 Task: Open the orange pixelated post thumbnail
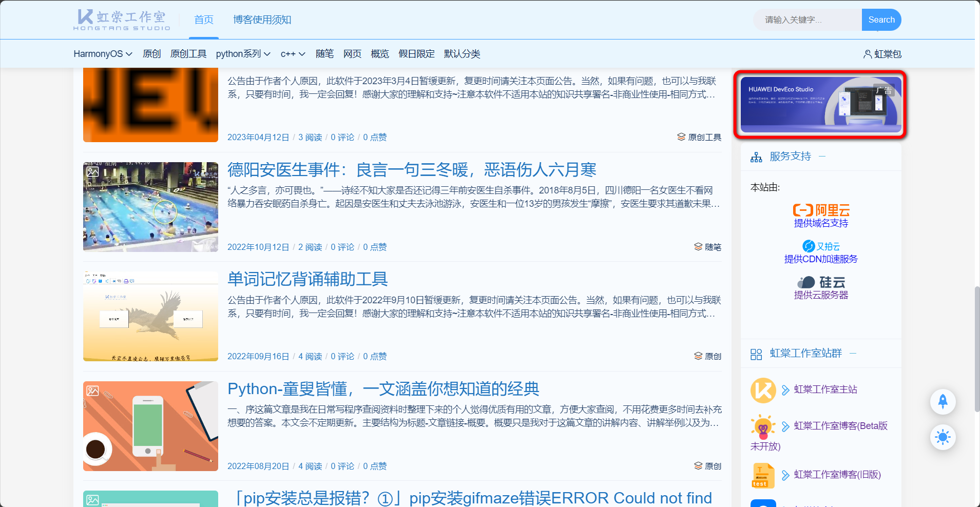150,105
